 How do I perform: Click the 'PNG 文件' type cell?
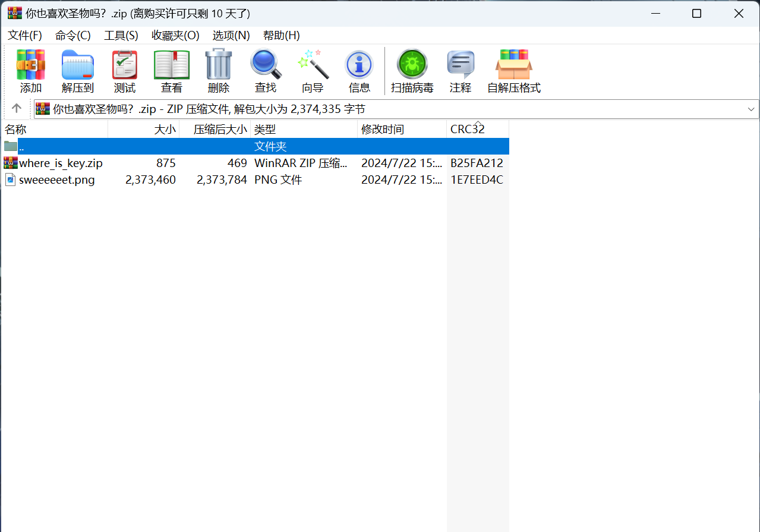[x=278, y=180]
